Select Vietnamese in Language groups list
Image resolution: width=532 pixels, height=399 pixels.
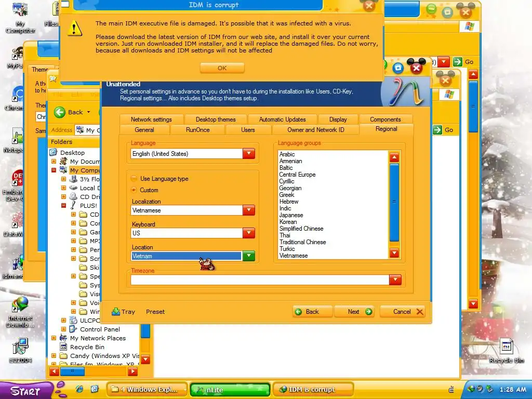294,256
